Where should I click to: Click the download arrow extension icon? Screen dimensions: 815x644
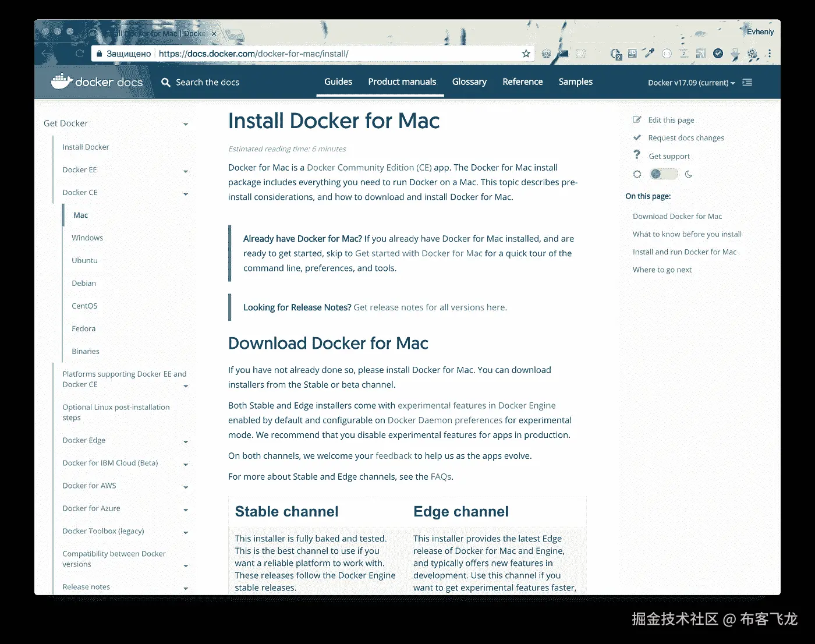click(x=735, y=54)
